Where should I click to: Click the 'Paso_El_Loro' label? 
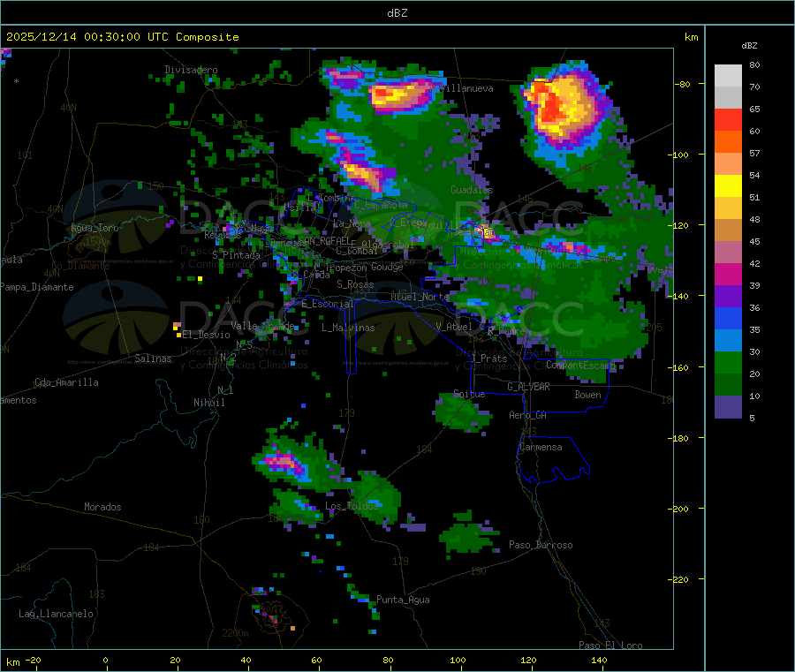click(610, 646)
